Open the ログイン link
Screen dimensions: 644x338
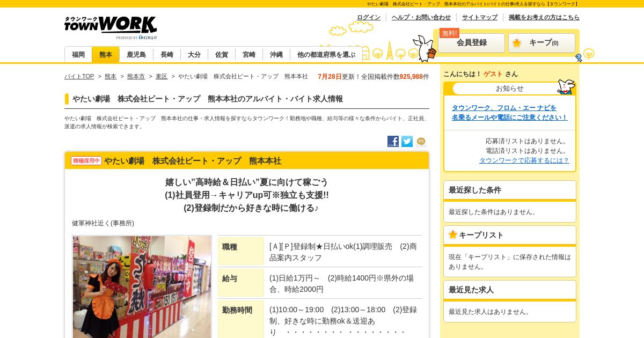click(x=369, y=17)
